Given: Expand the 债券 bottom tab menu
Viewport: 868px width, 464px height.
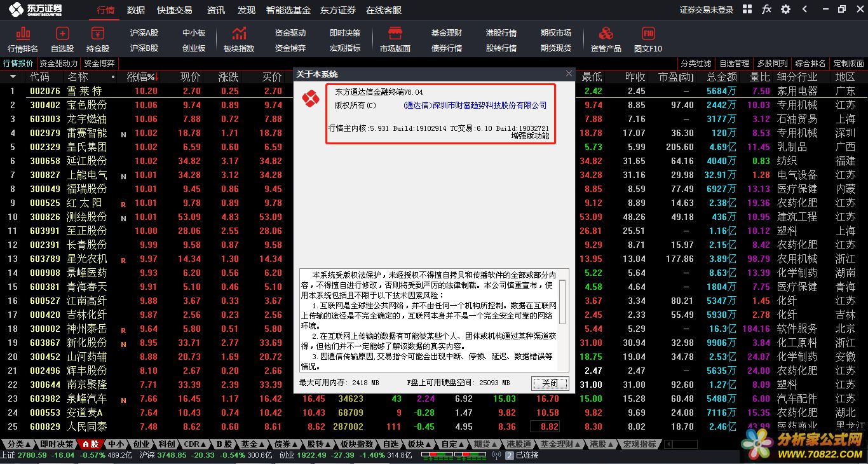Looking at the screenshot, I should click(x=286, y=444).
